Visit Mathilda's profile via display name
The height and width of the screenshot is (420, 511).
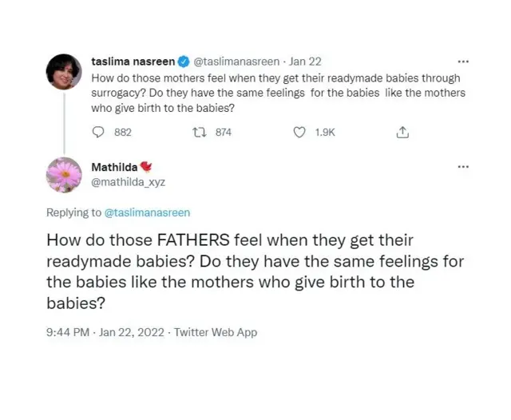click(113, 167)
